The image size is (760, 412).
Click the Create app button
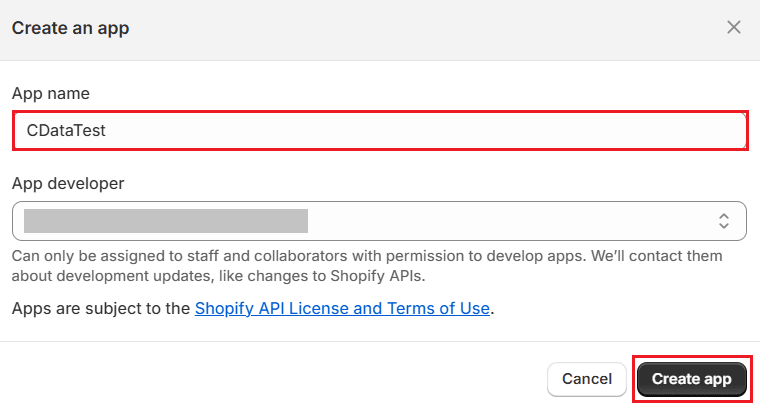pos(691,379)
